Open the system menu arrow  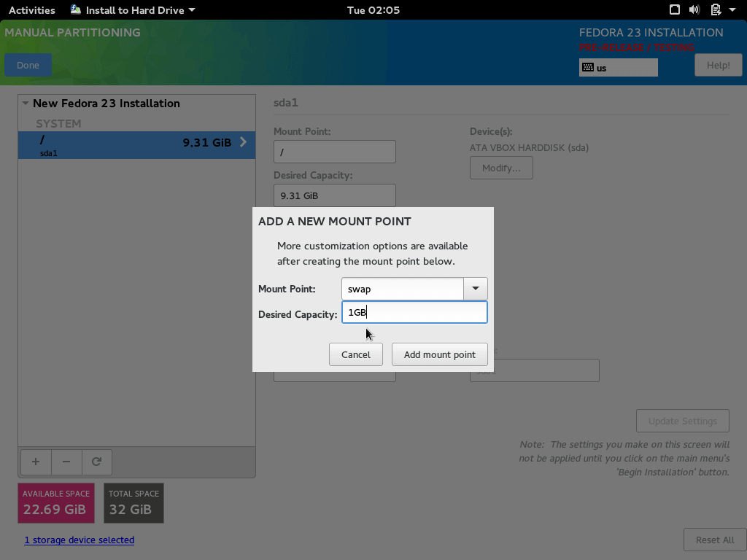(x=732, y=9)
